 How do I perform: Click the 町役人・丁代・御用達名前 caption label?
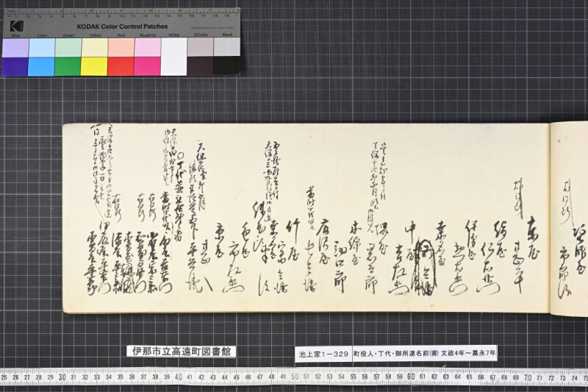click(425, 353)
